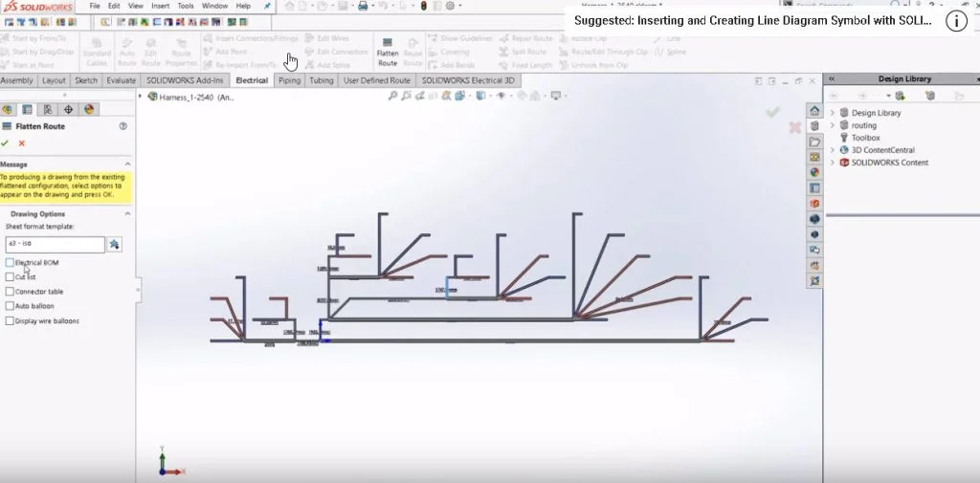Open the Tools menu
The image size is (980, 483).
pyautogui.click(x=186, y=6)
